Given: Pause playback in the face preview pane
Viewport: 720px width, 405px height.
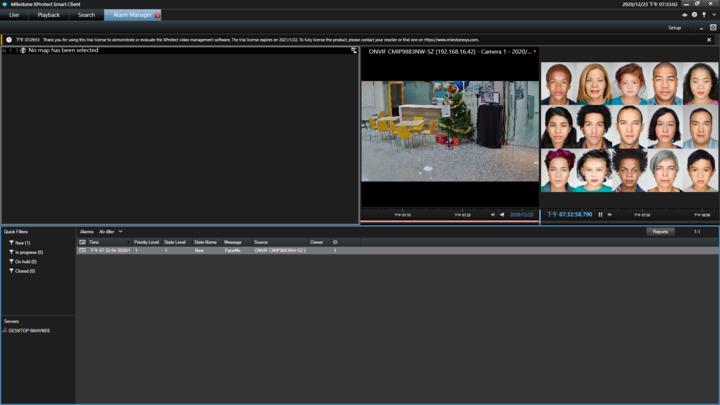Looking at the screenshot, I should coord(600,214).
